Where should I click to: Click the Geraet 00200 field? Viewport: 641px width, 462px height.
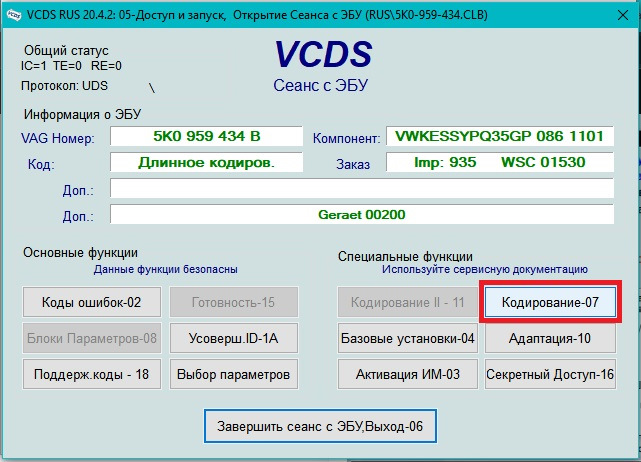(362, 215)
